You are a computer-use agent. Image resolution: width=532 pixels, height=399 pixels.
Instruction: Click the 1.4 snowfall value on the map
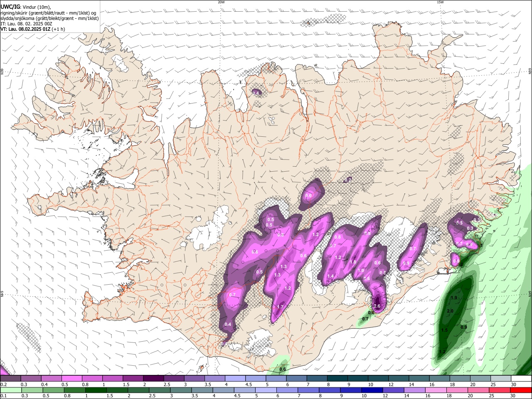point(330,276)
